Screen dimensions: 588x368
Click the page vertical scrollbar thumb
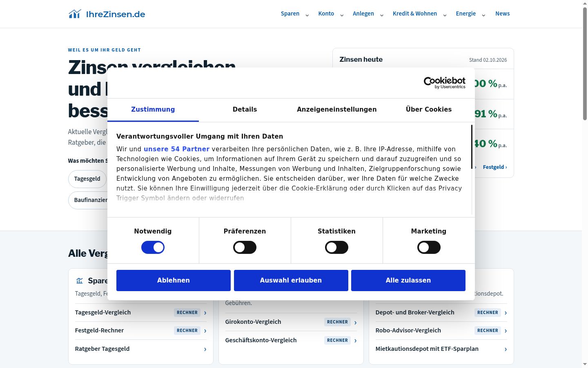pyautogui.click(x=585, y=63)
